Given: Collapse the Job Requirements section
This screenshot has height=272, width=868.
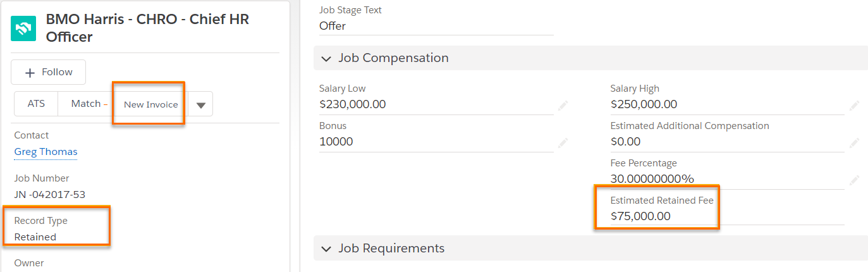Looking at the screenshot, I should click(326, 249).
